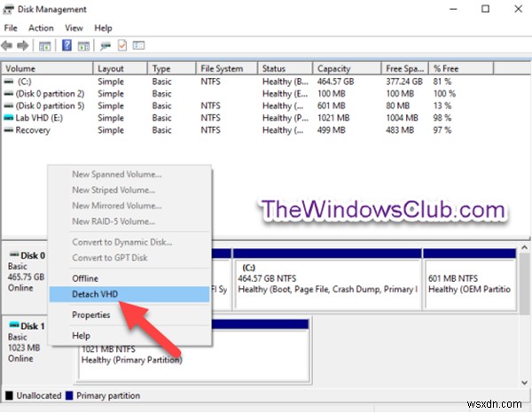Sort by the Layout column header

click(x=120, y=68)
